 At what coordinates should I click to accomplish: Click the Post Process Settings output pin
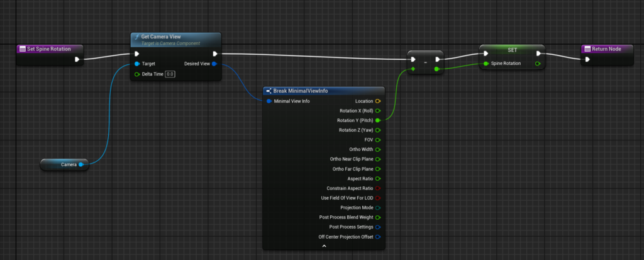point(378,227)
